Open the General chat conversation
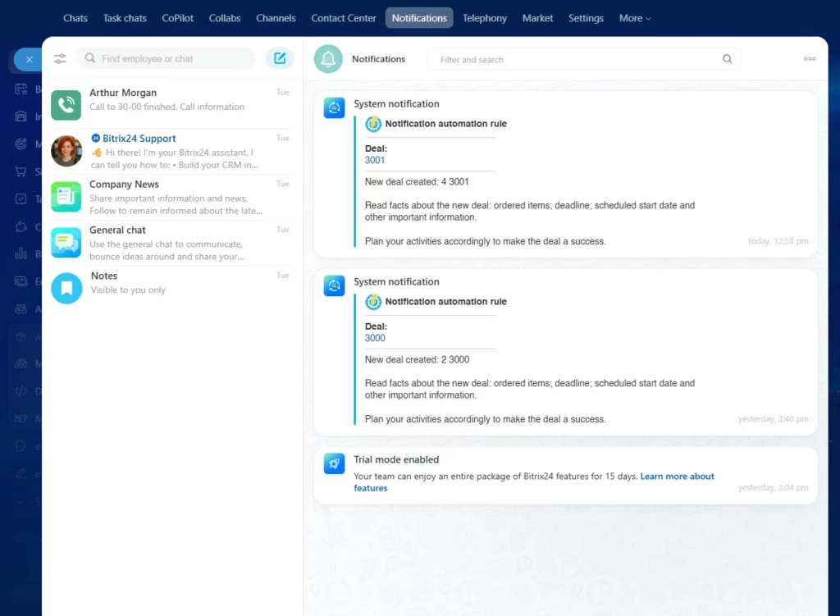This screenshot has height=616, width=840. (171, 242)
